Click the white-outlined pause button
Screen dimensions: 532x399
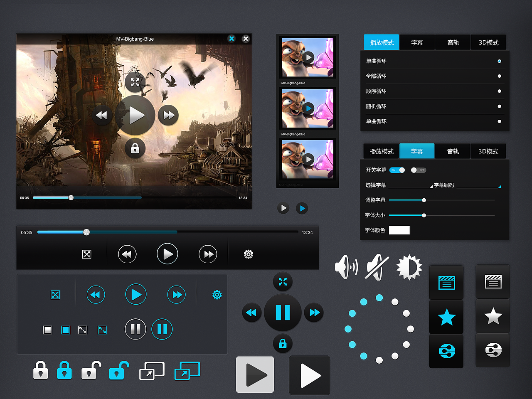(x=135, y=329)
